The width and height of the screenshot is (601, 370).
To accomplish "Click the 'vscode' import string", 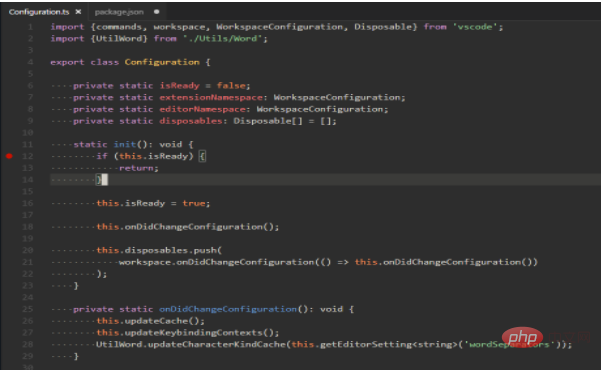I will click(x=475, y=27).
